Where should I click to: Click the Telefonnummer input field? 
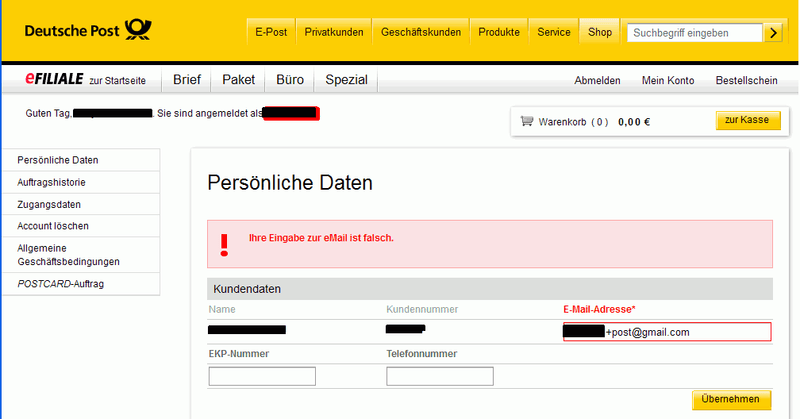tap(440, 376)
